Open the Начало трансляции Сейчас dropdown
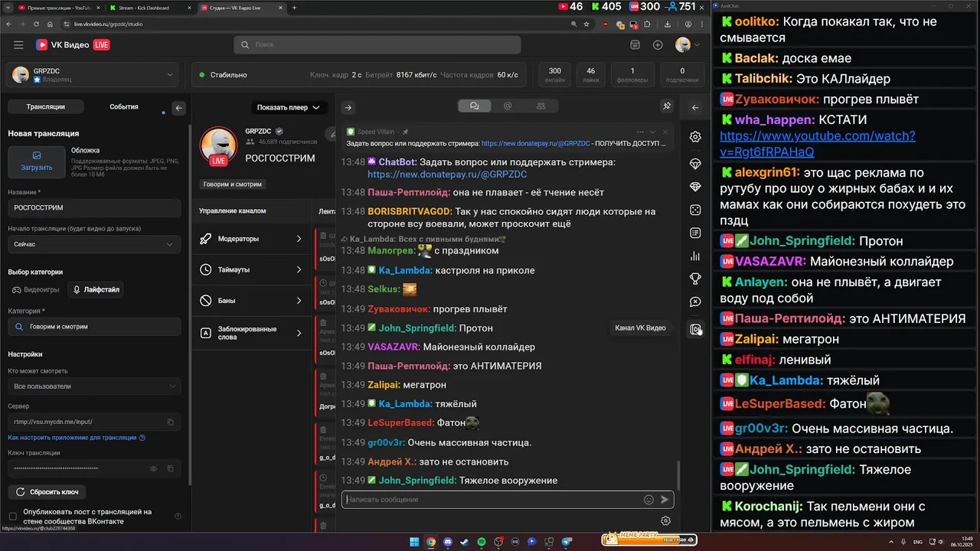The height and width of the screenshot is (551, 980). click(94, 244)
